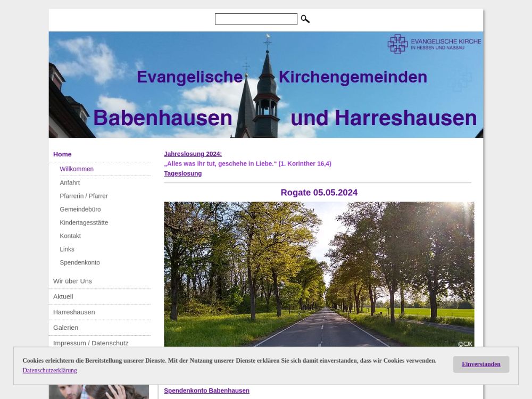This screenshot has width=532, height=399.
Task: Open the Galerien section
Action: click(x=65, y=327)
